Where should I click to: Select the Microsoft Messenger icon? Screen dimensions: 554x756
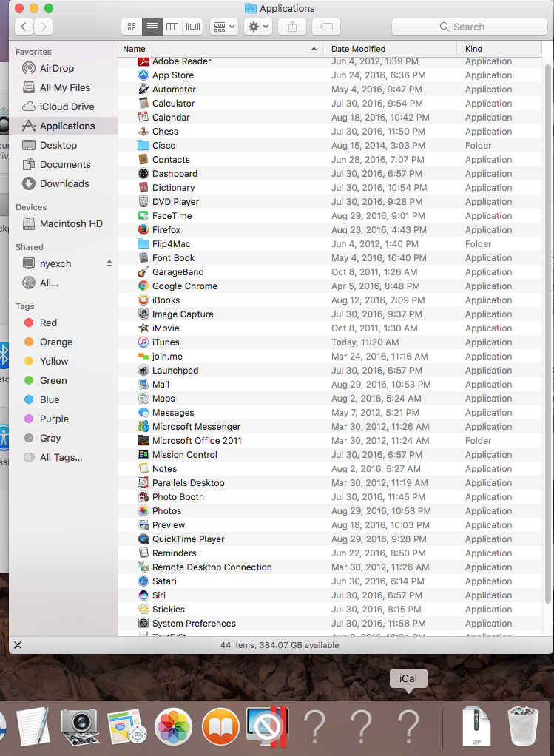pyautogui.click(x=143, y=426)
